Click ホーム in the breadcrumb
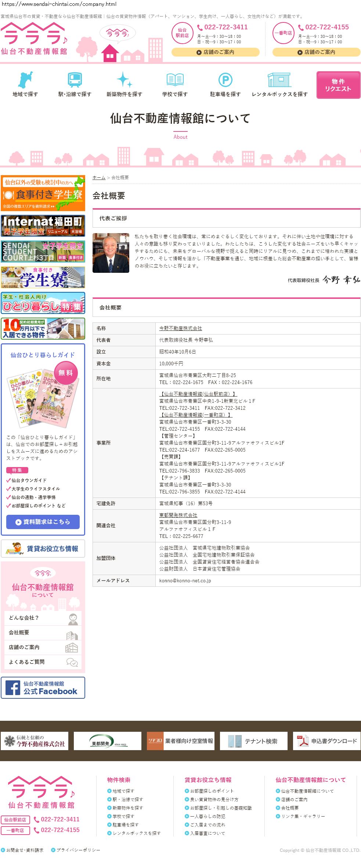The image size is (361, 868). [99, 178]
